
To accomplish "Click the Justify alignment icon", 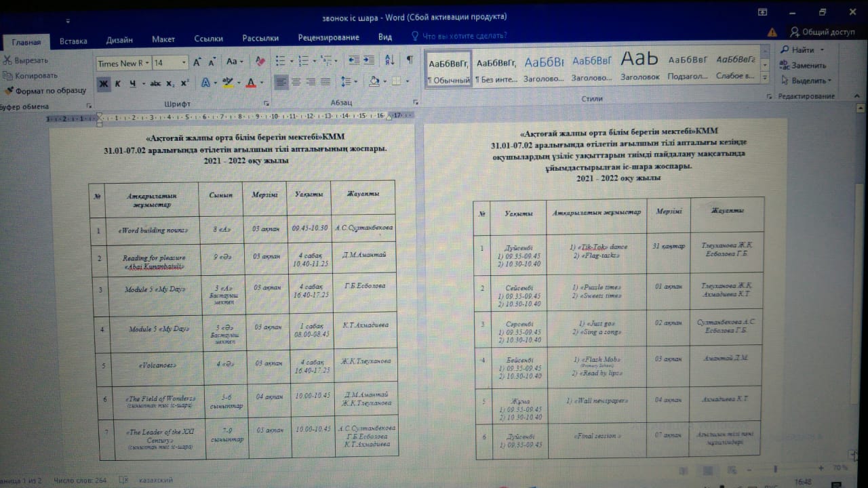I will 326,82.
